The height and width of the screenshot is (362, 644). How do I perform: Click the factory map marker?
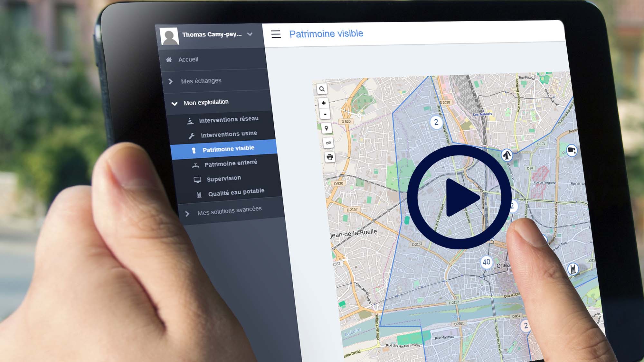[571, 150]
